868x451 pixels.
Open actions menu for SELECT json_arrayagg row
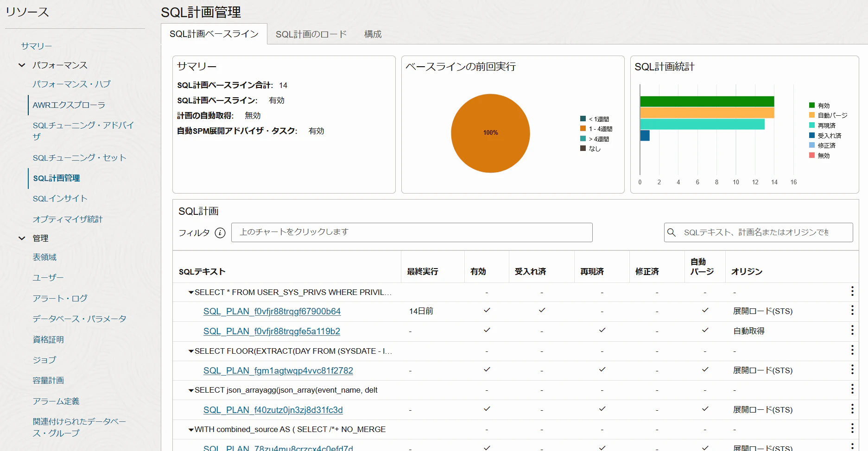point(852,389)
